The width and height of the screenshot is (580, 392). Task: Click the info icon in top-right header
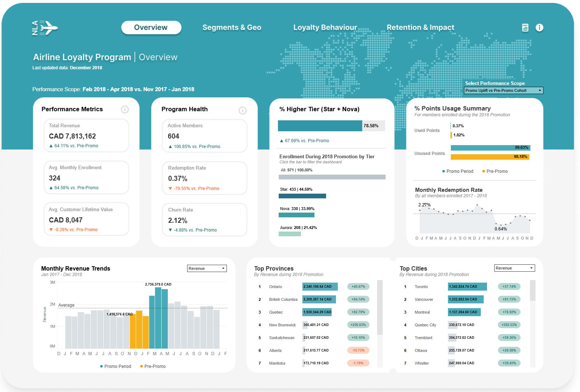pos(539,28)
